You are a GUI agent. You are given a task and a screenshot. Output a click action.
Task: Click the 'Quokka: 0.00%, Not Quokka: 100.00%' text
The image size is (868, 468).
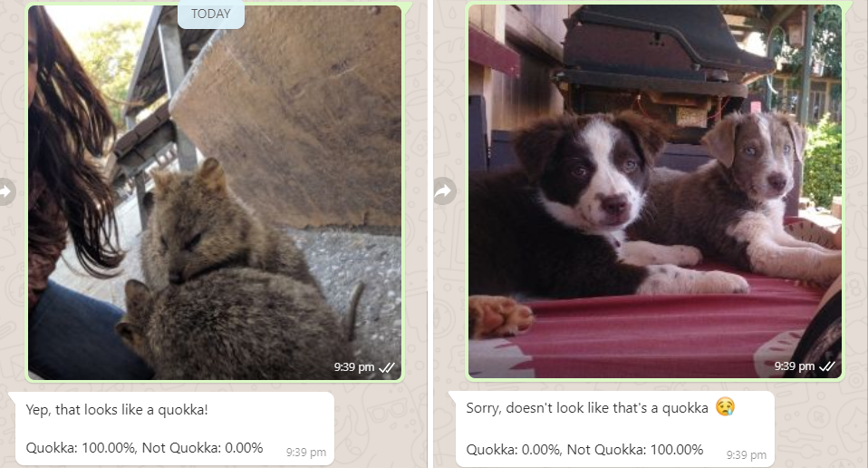point(584,449)
